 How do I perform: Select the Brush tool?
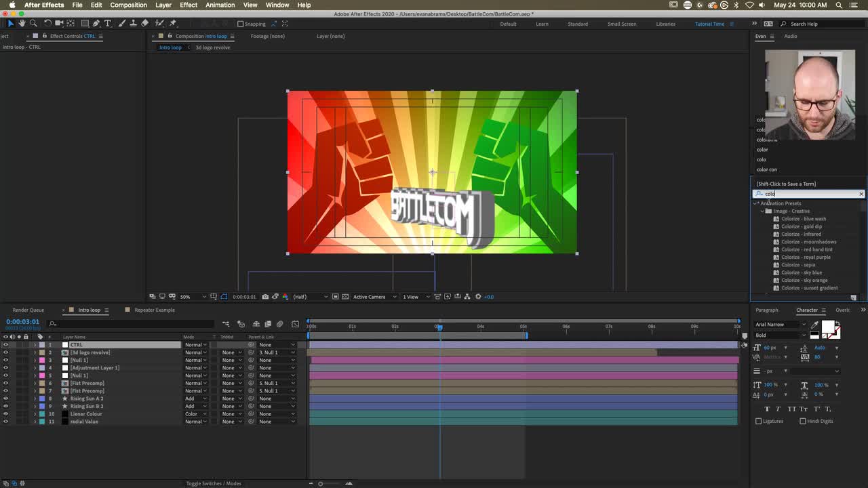(121, 24)
